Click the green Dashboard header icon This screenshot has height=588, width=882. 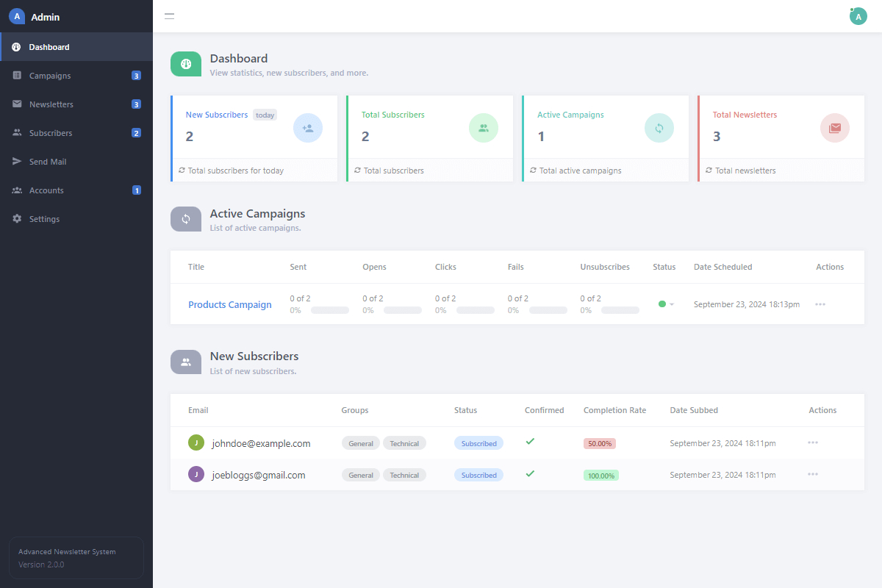pos(186,64)
